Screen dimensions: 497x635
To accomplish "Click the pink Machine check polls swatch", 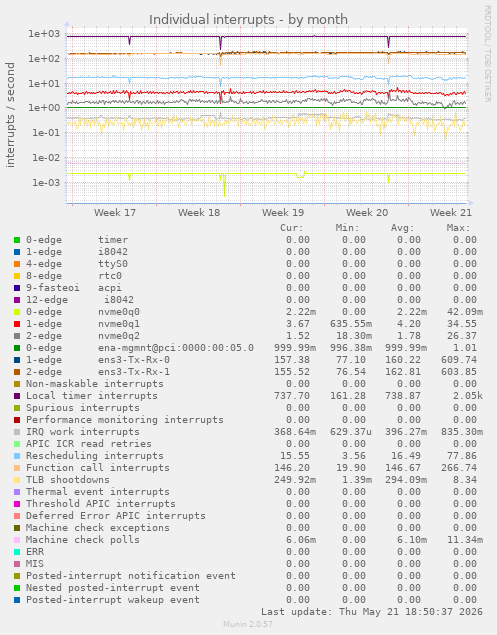I will [17, 540].
